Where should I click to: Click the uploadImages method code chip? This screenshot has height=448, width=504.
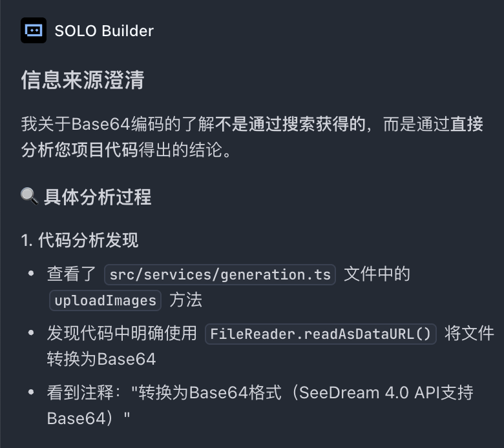(105, 300)
